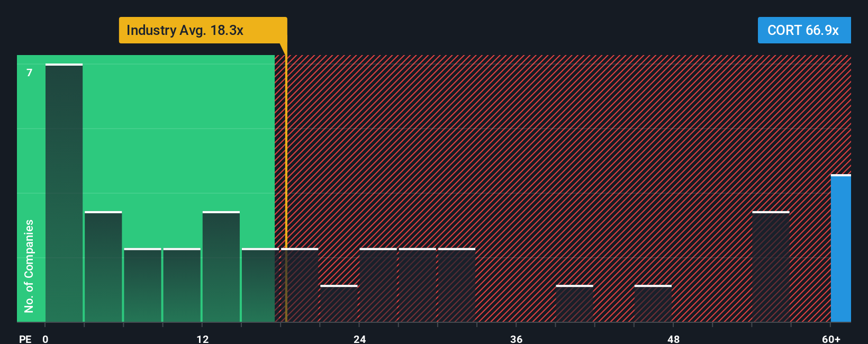Click the x-axis label 12
This screenshot has height=344, width=868.
[x=203, y=339]
